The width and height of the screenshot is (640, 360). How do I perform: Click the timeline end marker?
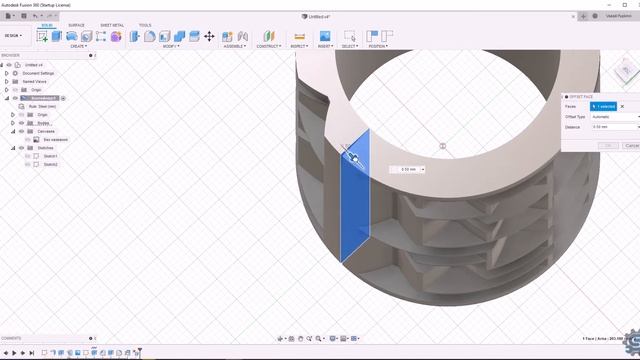(140, 351)
